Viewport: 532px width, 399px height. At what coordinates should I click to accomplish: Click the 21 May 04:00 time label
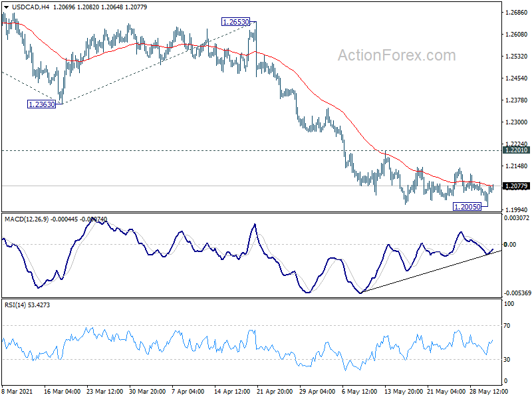click(x=446, y=391)
